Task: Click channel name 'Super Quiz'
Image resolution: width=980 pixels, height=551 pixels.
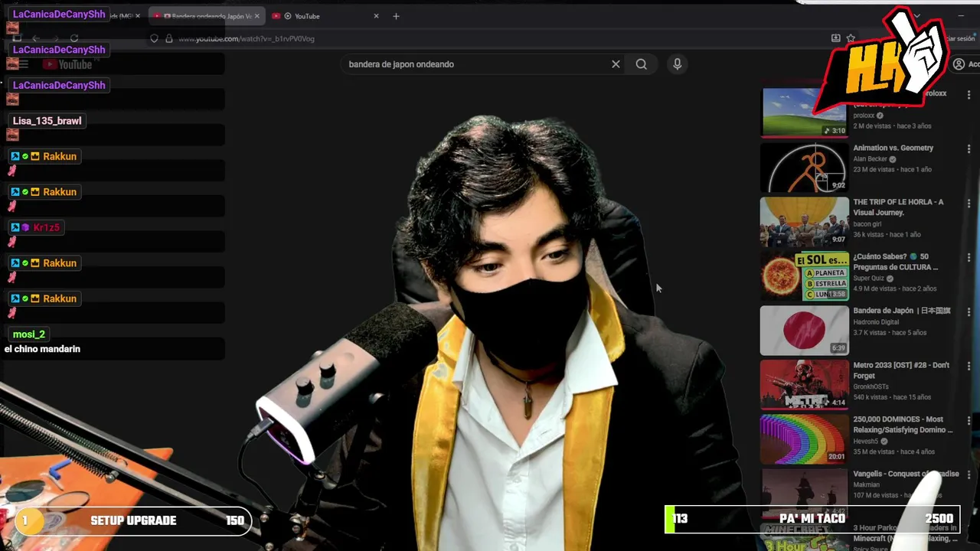Action: [x=869, y=279]
